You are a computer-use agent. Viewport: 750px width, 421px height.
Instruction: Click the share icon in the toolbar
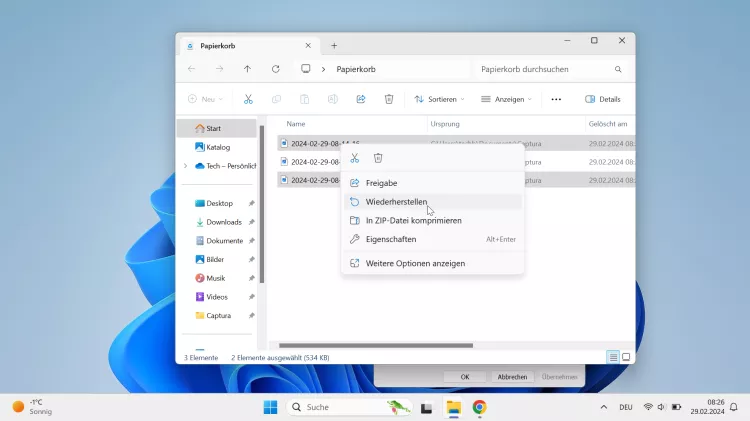click(360, 99)
